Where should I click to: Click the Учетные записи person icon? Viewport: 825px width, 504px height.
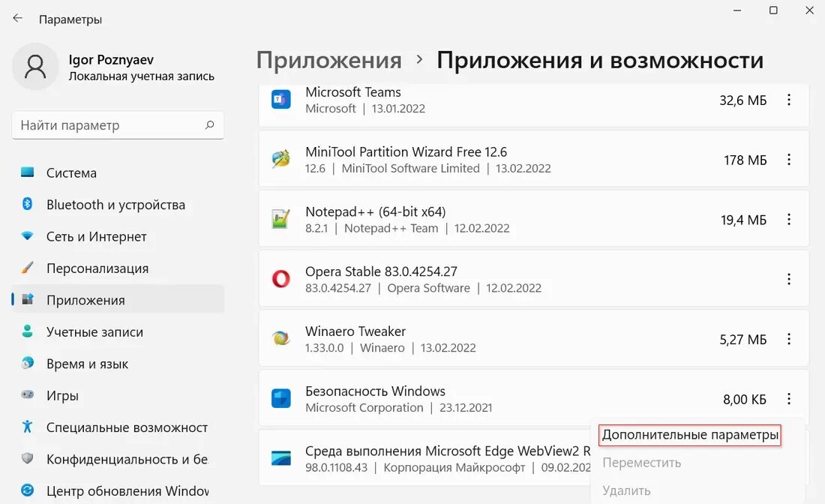pos(27,331)
